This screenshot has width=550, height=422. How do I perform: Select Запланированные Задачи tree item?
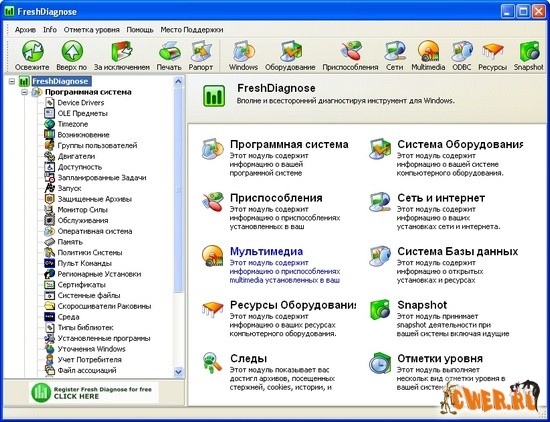click(102, 178)
